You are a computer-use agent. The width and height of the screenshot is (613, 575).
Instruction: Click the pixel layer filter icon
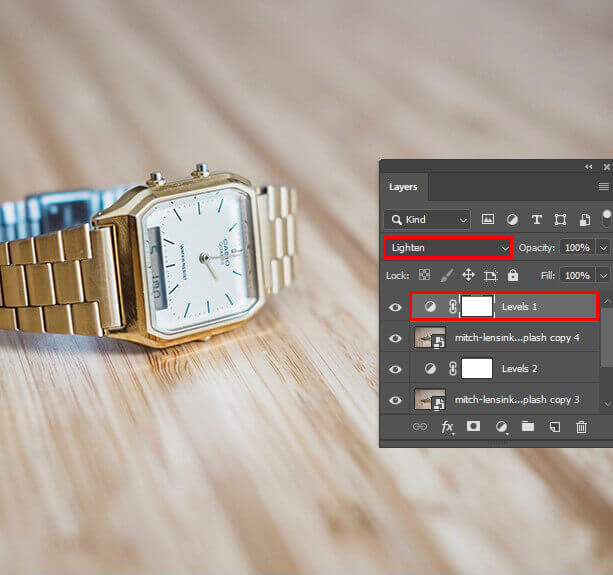point(488,219)
